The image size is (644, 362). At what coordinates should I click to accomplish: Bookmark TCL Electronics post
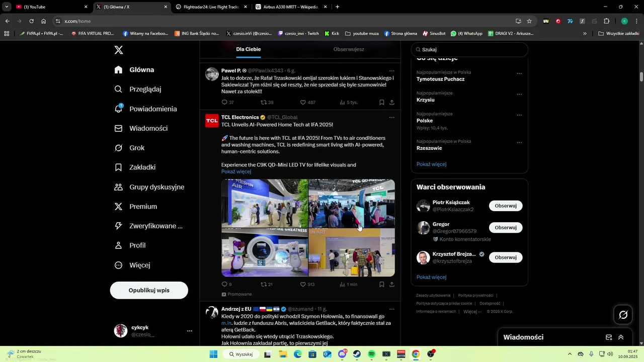tap(382, 284)
